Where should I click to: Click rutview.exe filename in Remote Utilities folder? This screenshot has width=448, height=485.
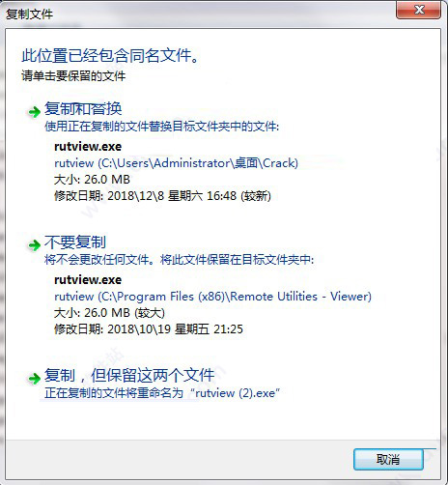[88, 280]
